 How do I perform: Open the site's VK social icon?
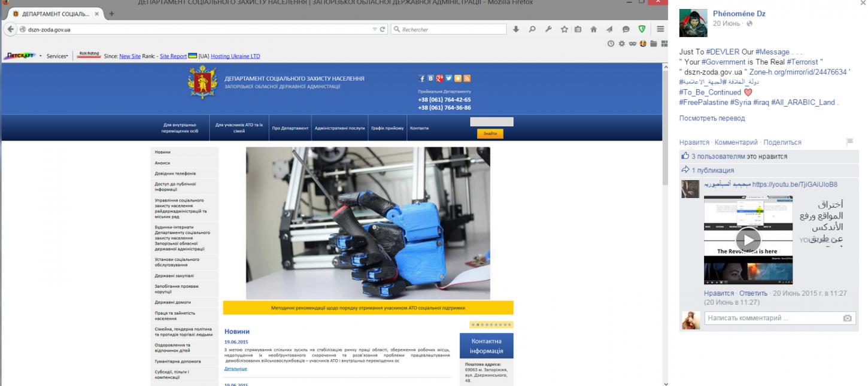coord(430,78)
